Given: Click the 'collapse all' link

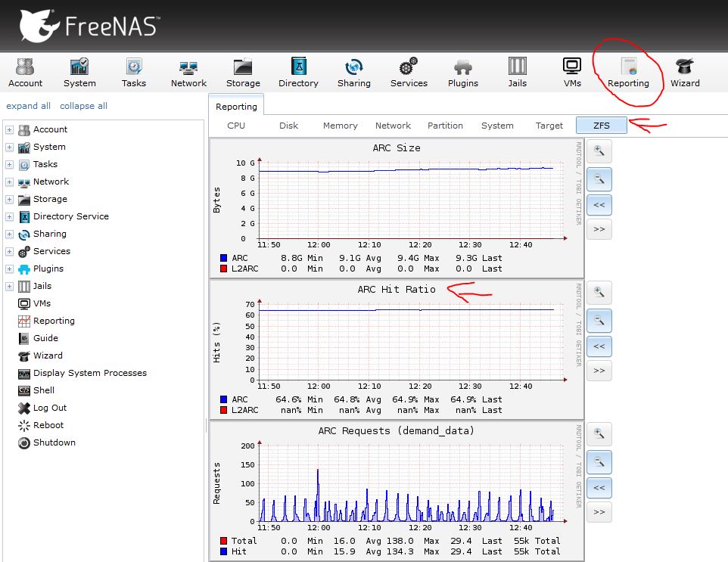Looking at the screenshot, I should pyautogui.click(x=83, y=106).
